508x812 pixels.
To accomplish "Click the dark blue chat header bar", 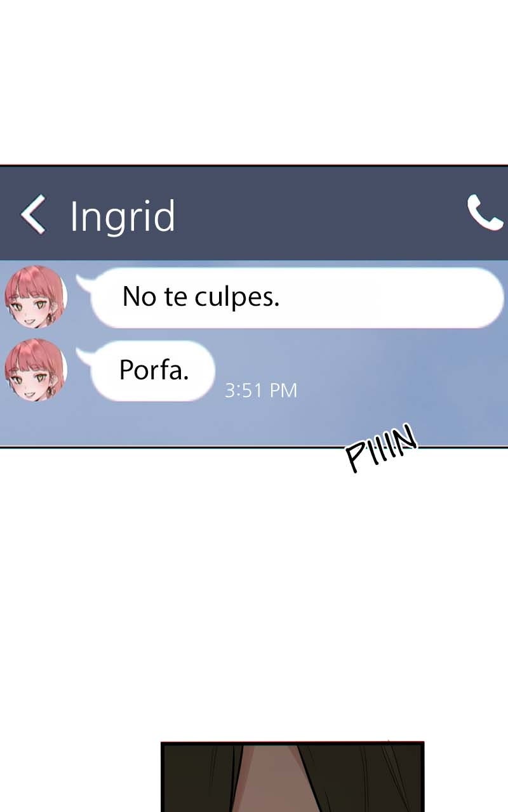I will click(x=254, y=213).
